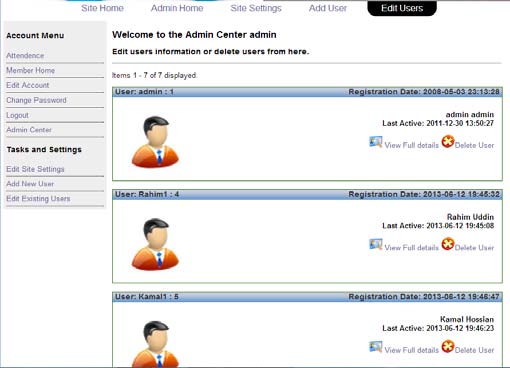Open the Site Settings tab
This screenshot has height=368, width=510.
pyautogui.click(x=256, y=8)
